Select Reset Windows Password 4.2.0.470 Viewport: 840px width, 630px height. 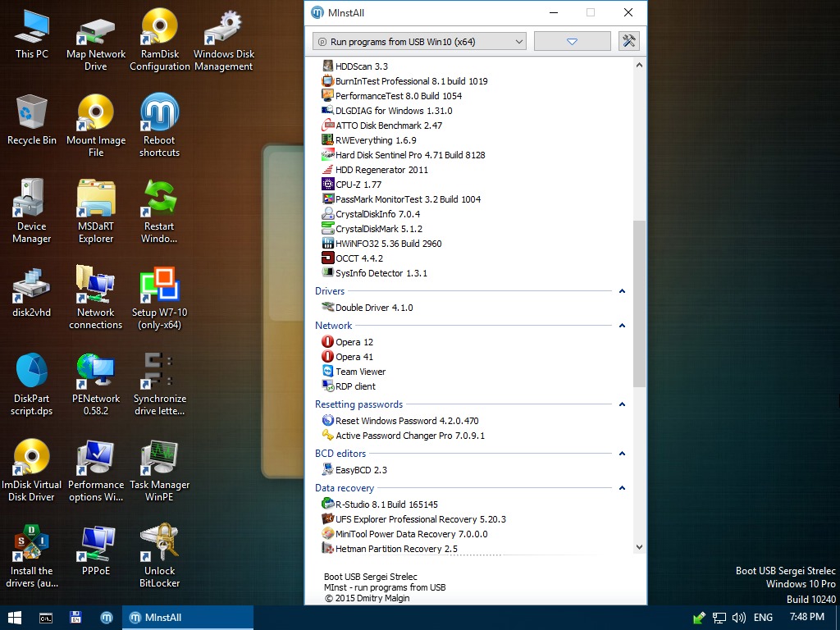coord(400,421)
